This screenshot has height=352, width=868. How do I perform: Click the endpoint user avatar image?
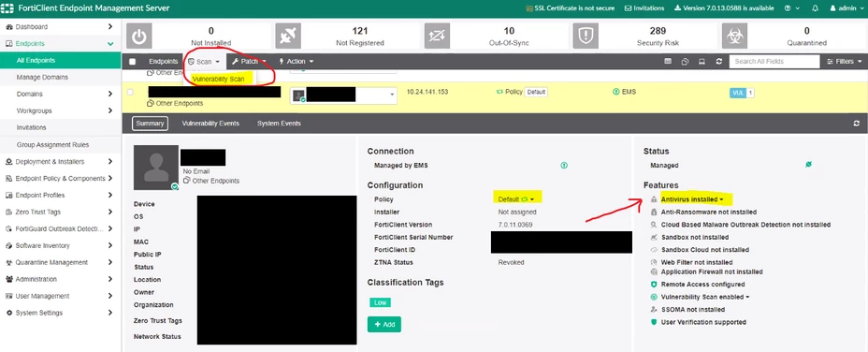(156, 168)
